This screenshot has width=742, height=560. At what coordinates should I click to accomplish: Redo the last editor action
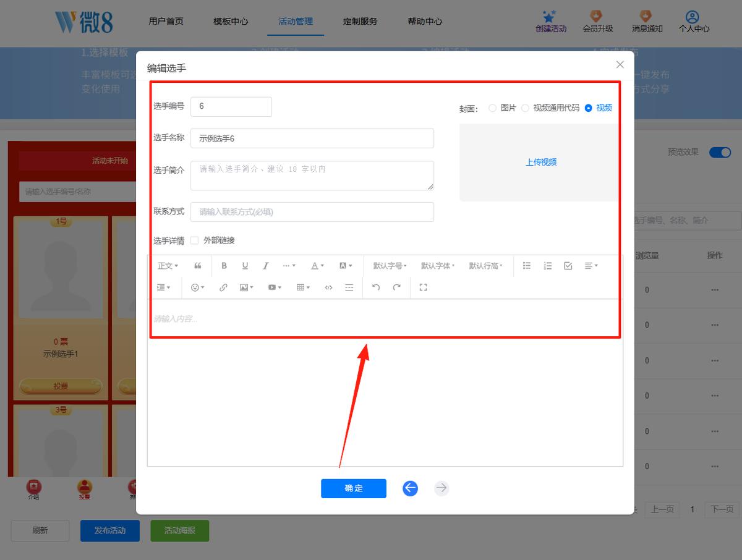pos(397,287)
